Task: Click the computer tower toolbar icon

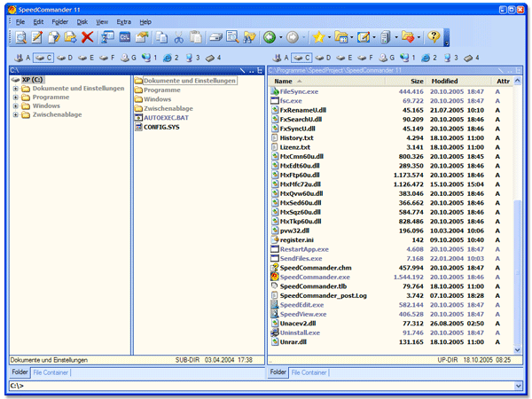Action: pyautogui.click(x=386, y=37)
